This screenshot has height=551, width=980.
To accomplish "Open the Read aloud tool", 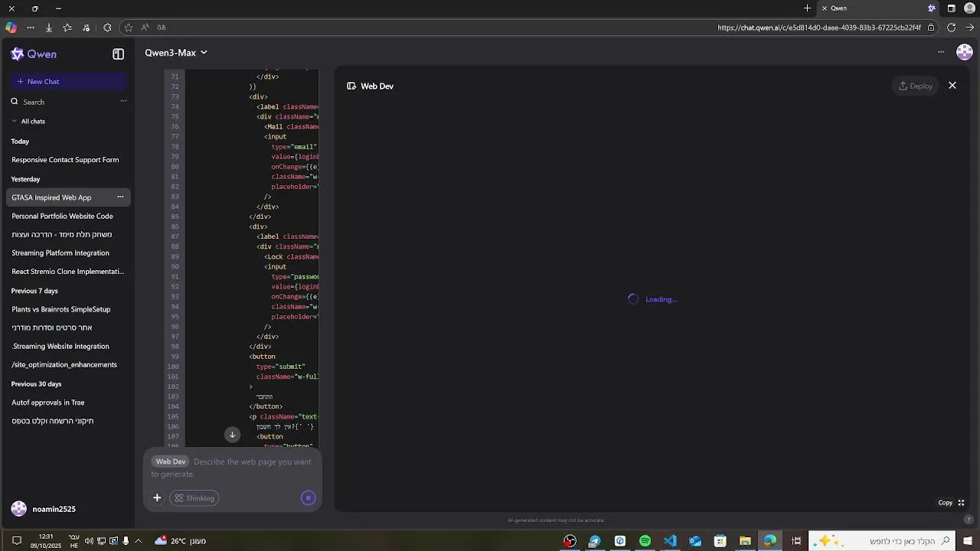I will coord(145,28).
